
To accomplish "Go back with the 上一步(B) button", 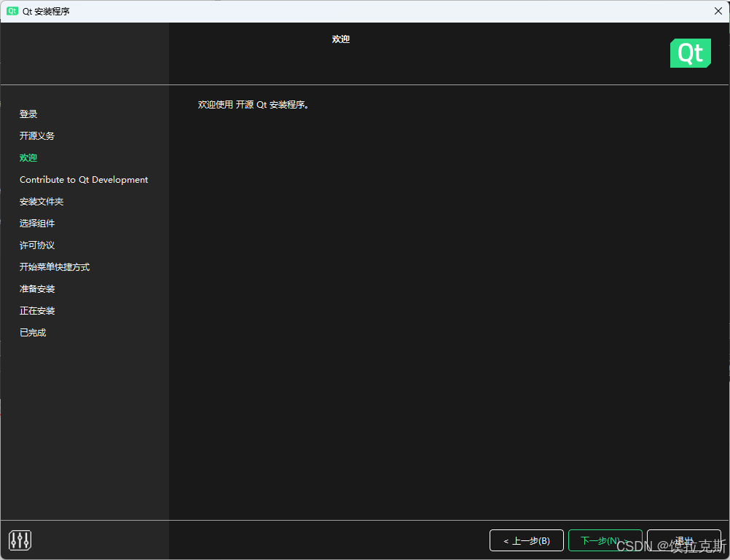I will pos(527,540).
